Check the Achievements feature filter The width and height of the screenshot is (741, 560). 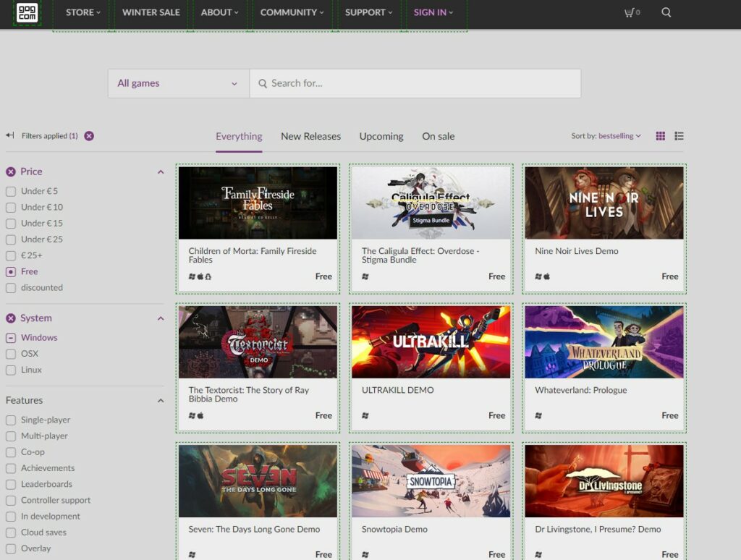(x=11, y=468)
